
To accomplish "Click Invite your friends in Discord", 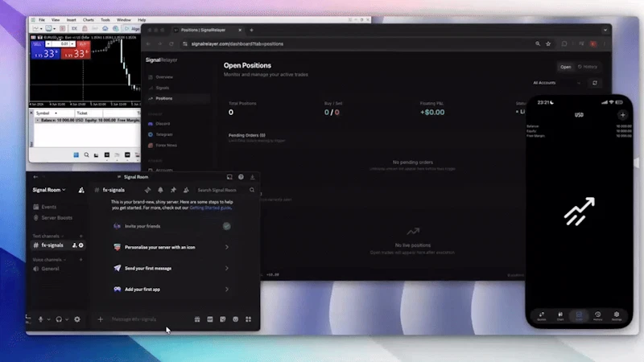I will [x=171, y=226].
